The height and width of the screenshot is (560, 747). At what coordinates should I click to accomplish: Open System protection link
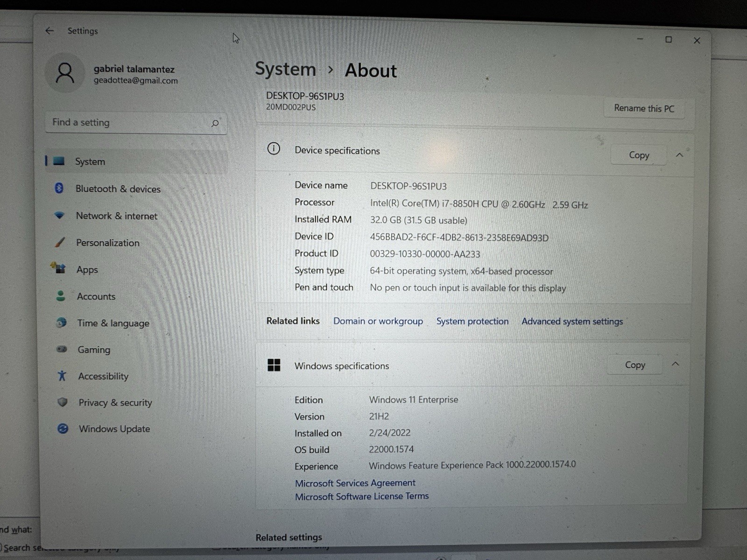[x=472, y=321]
